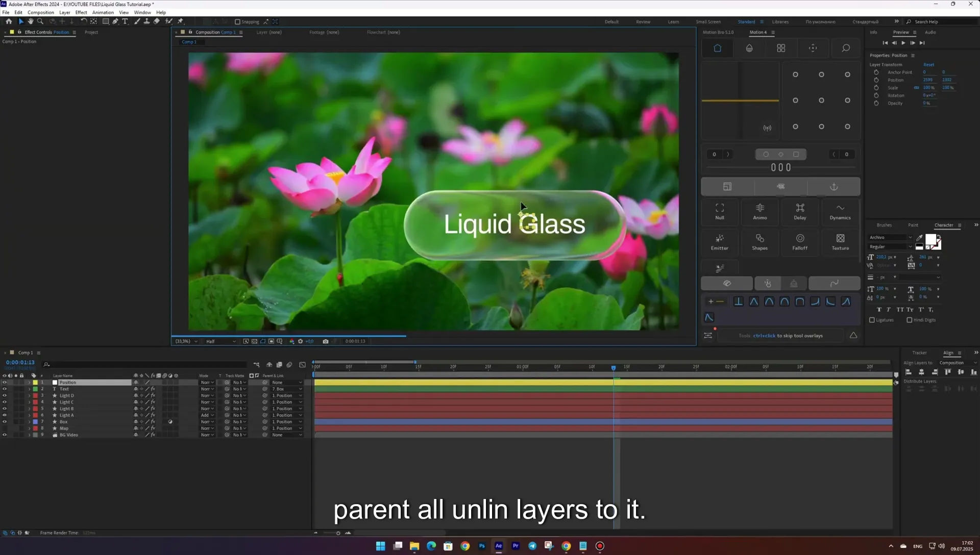Open the Falloff tool in Motion 4

click(x=800, y=242)
